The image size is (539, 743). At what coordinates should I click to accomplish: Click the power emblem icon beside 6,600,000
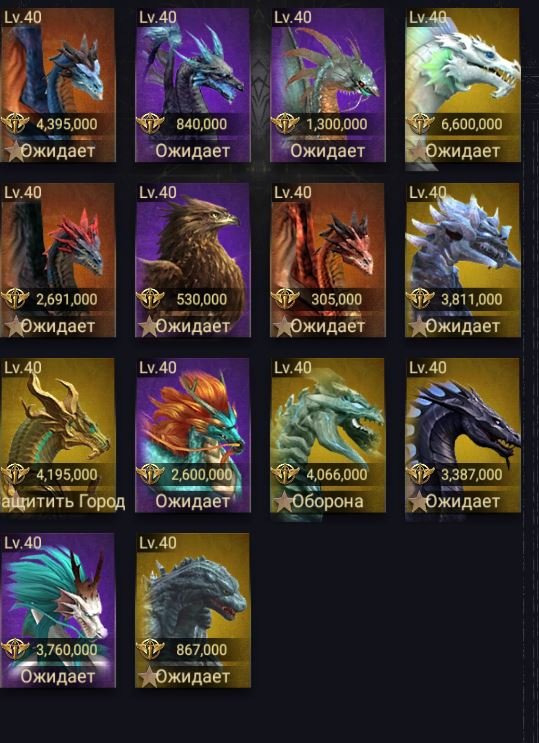(x=420, y=124)
